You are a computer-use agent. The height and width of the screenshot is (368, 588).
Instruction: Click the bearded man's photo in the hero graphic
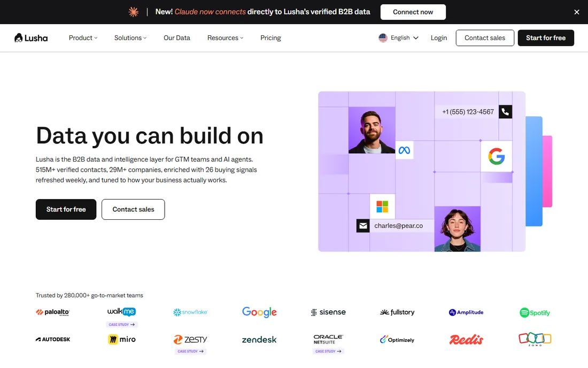pos(372,130)
